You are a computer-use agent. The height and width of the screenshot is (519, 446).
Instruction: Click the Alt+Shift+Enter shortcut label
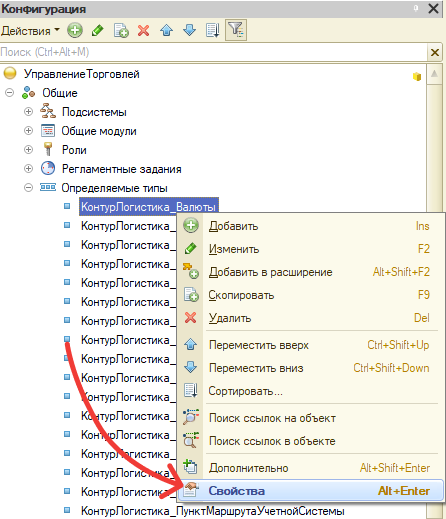(x=395, y=468)
